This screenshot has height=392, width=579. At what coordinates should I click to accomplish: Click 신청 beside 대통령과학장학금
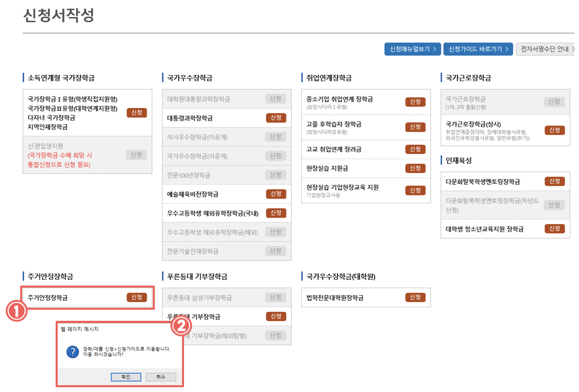pyautogui.click(x=276, y=118)
